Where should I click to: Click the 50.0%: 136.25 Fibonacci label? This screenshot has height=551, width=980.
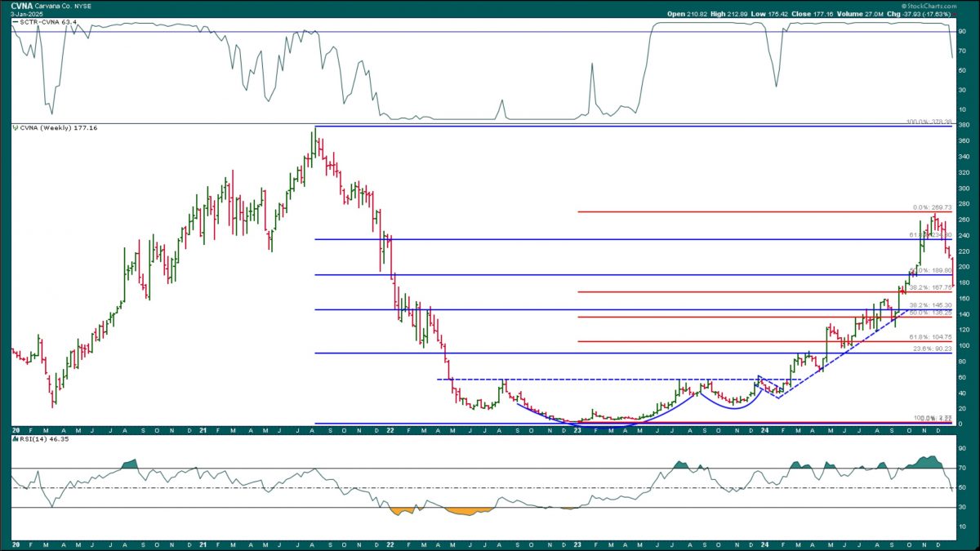tap(933, 312)
